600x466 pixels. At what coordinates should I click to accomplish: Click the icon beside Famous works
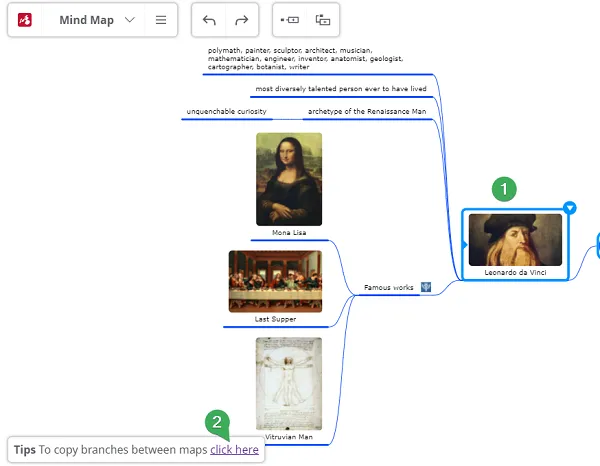[x=426, y=287]
